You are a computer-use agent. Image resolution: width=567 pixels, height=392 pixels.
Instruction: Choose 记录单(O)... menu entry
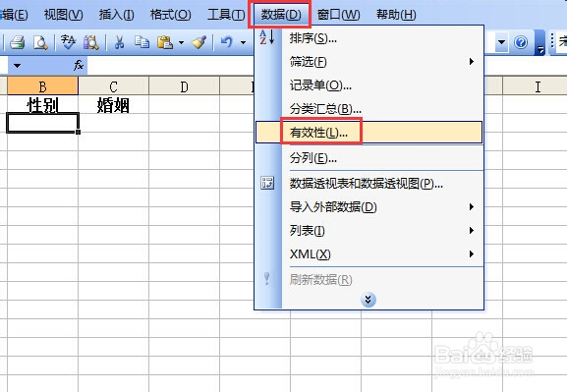[369, 84]
